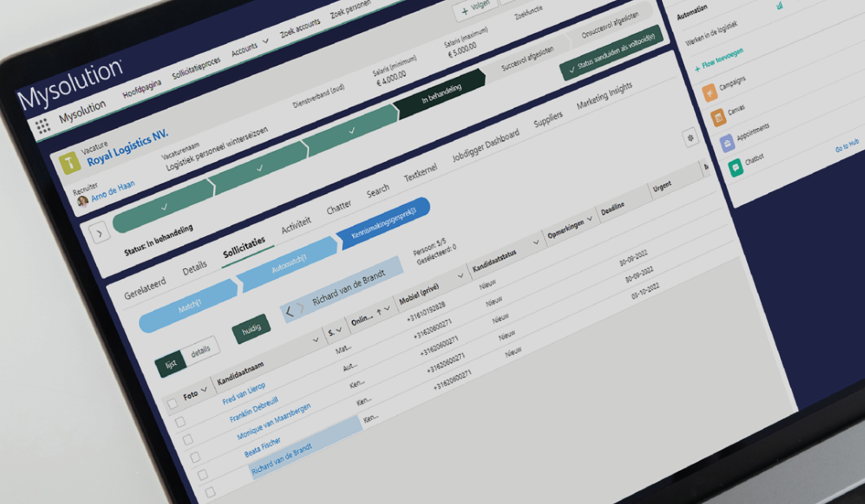Click the yellow Vacature record icon
The image size is (865, 504).
[70, 162]
